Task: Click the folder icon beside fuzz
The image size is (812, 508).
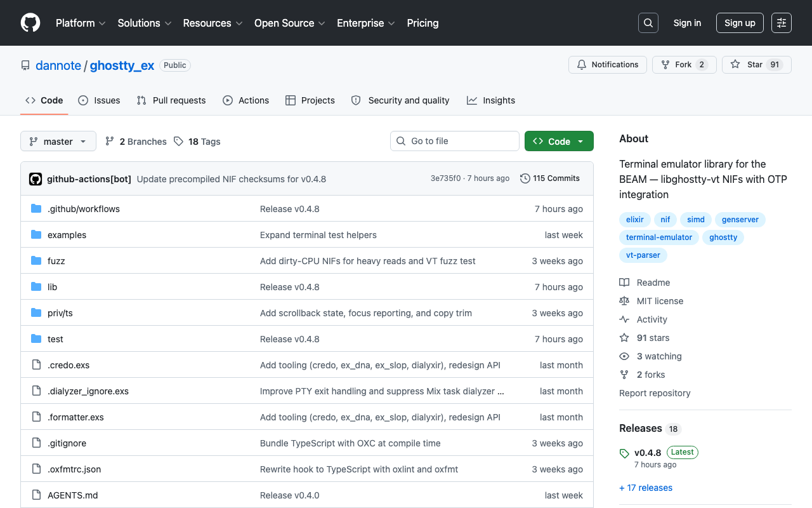Action: coord(36,261)
